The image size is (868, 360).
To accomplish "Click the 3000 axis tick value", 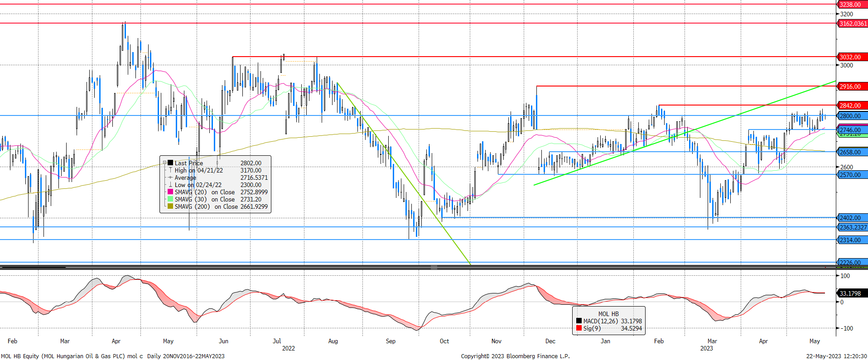I will 846,65.
